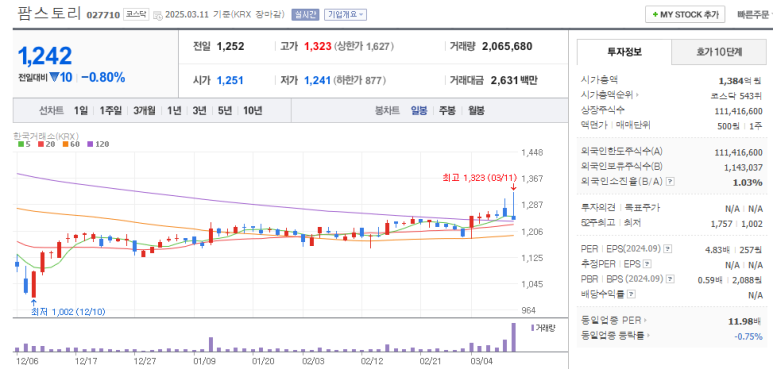Open the 동일업종 PER link

(614, 321)
